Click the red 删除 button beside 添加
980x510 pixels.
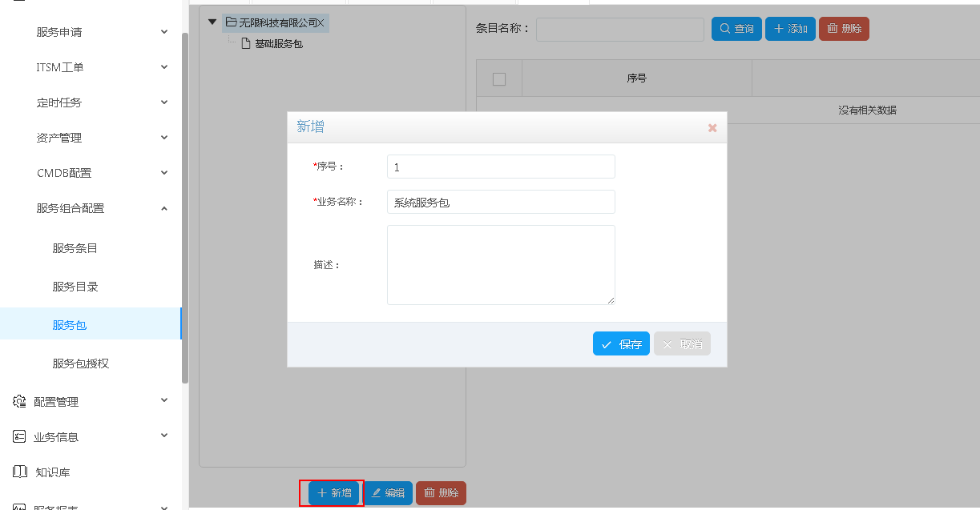(x=844, y=29)
